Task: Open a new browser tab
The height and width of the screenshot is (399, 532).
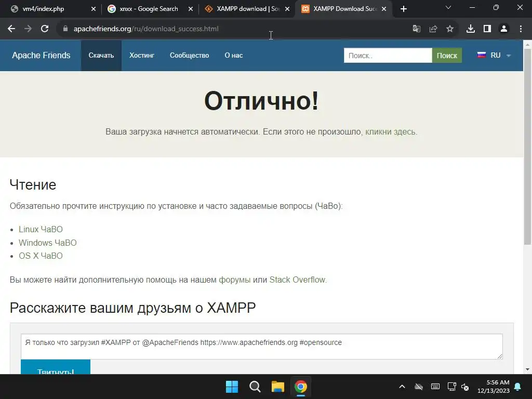Action: click(403, 9)
